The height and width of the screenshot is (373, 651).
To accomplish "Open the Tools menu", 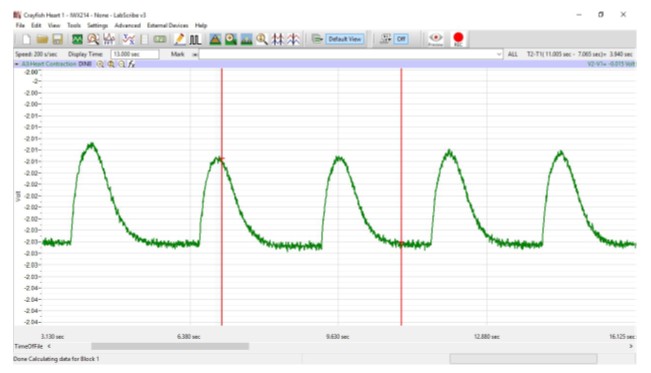I will pyautogui.click(x=74, y=25).
